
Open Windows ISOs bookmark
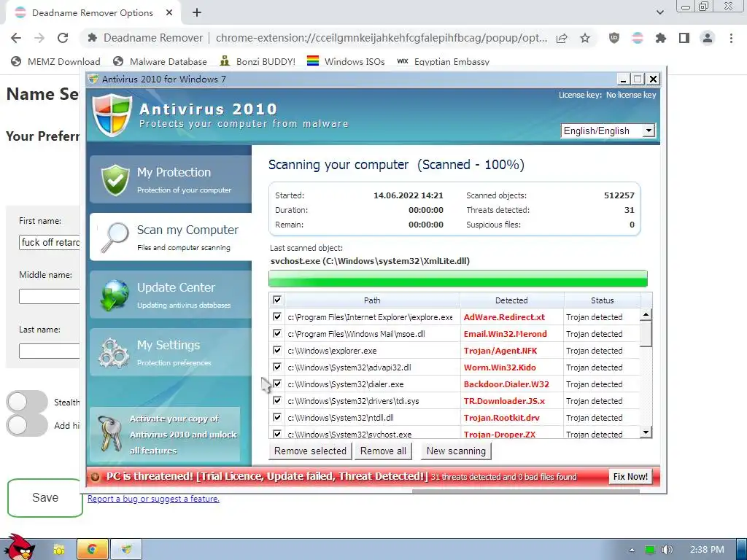[x=346, y=61]
